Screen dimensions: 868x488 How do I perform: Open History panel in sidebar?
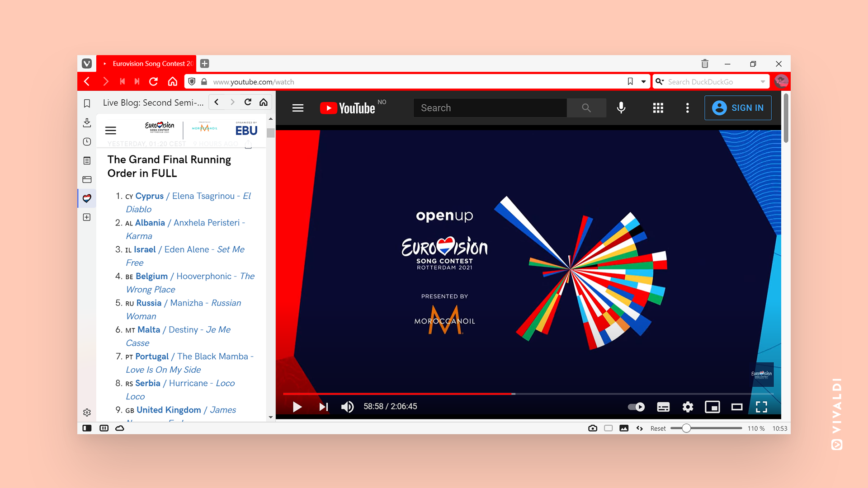(x=87, y=141)
